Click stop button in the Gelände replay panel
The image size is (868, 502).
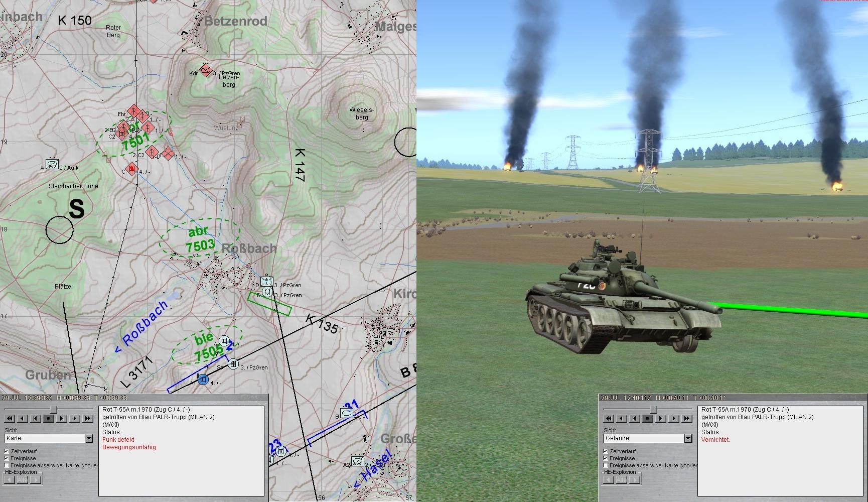pos(647,418)
